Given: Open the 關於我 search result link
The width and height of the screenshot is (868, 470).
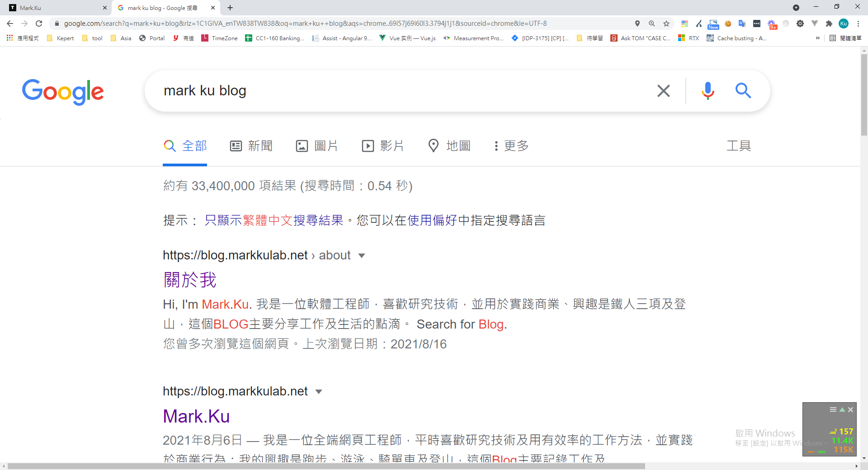Looking at the screenshot, I should tap(190, 280).
